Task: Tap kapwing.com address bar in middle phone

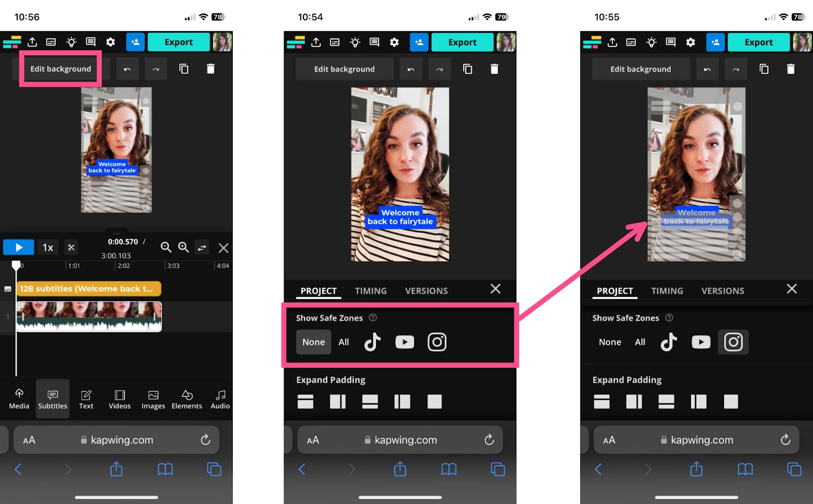Action: [400, 439]
